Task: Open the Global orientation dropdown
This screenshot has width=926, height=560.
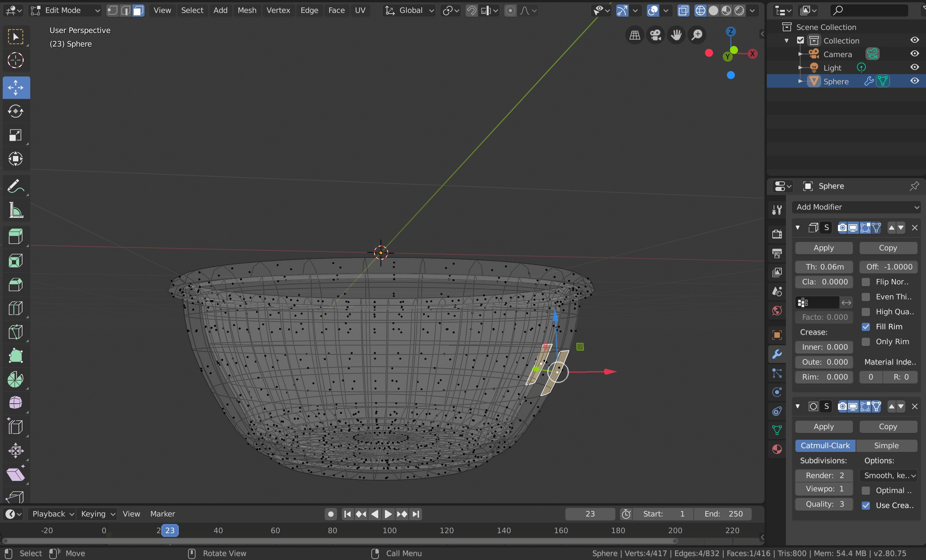Action: (x=410, y=11)
